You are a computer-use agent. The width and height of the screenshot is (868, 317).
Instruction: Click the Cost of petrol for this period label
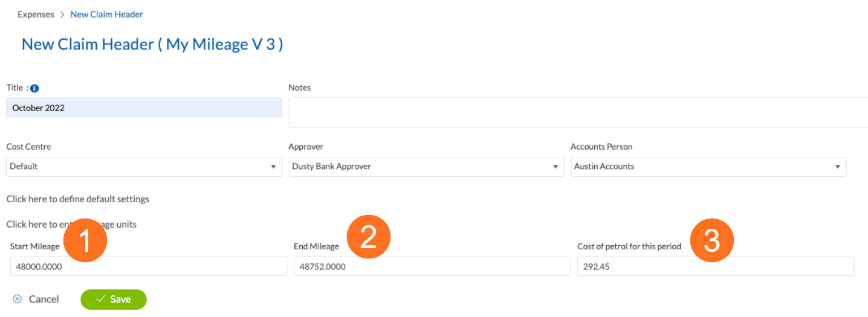(x=629, y=246)
